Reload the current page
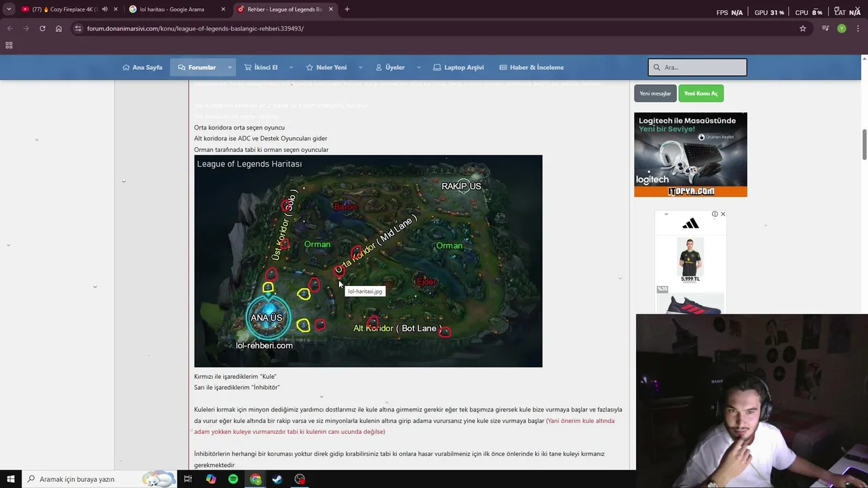This screenshot has width=868, height=488. pyautogui.click(x=42, y=28)
